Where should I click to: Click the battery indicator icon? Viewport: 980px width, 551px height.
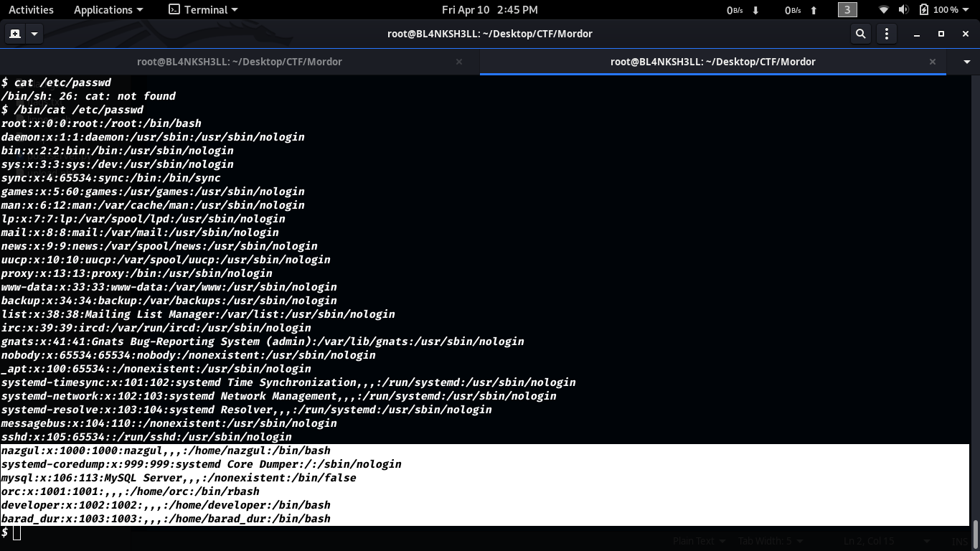pos(924,10)
